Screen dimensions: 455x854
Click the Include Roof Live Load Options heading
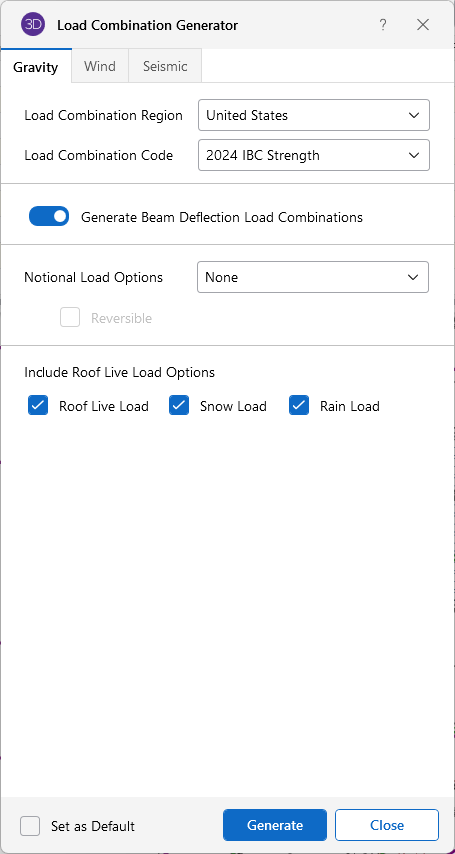[119, 373]
